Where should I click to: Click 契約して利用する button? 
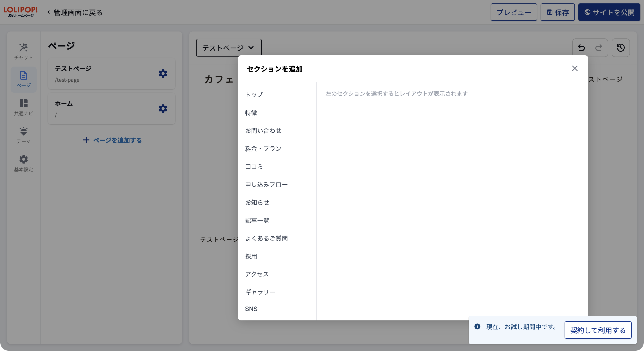pyautogui.click(x=598, y=330)
